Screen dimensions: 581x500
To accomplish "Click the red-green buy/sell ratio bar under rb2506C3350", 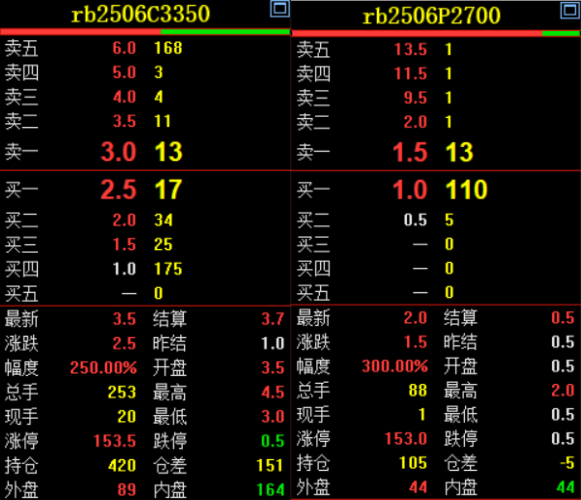I will coord(145,32).
